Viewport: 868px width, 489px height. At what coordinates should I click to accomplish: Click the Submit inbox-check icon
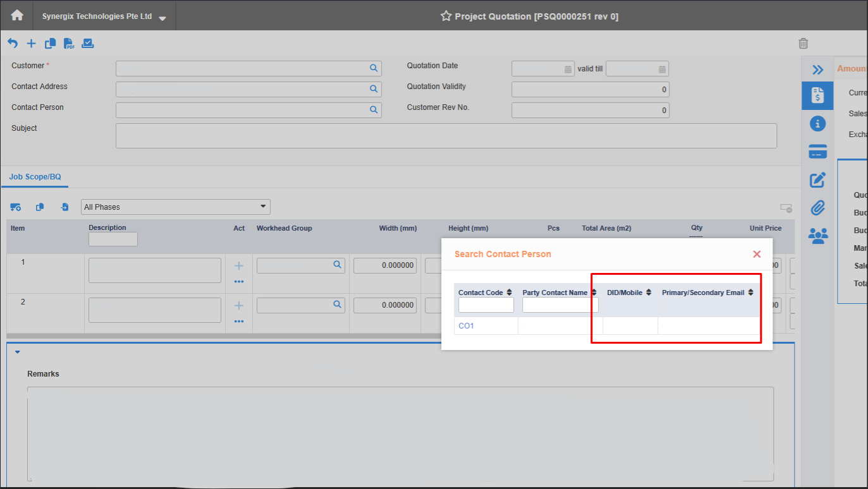tap(88, 43)
